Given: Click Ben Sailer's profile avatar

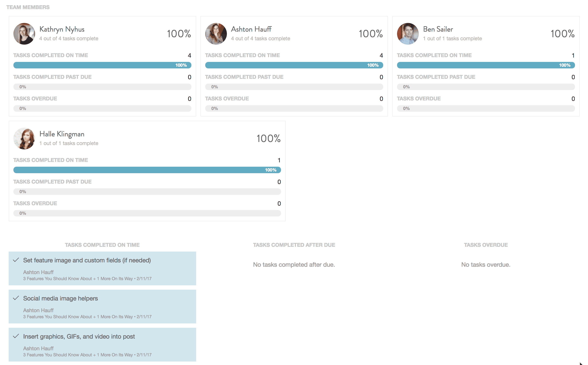Looking at the screenshot, I should tap(408, 34).
